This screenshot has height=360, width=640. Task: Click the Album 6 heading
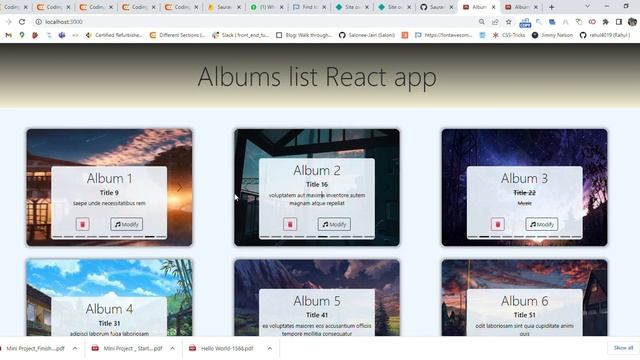click(524, 301)
